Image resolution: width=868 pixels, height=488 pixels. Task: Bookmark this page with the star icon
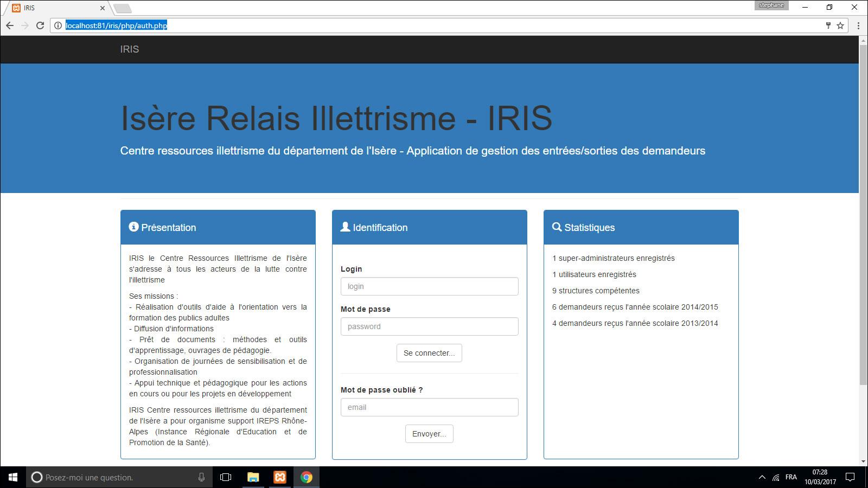840,25
